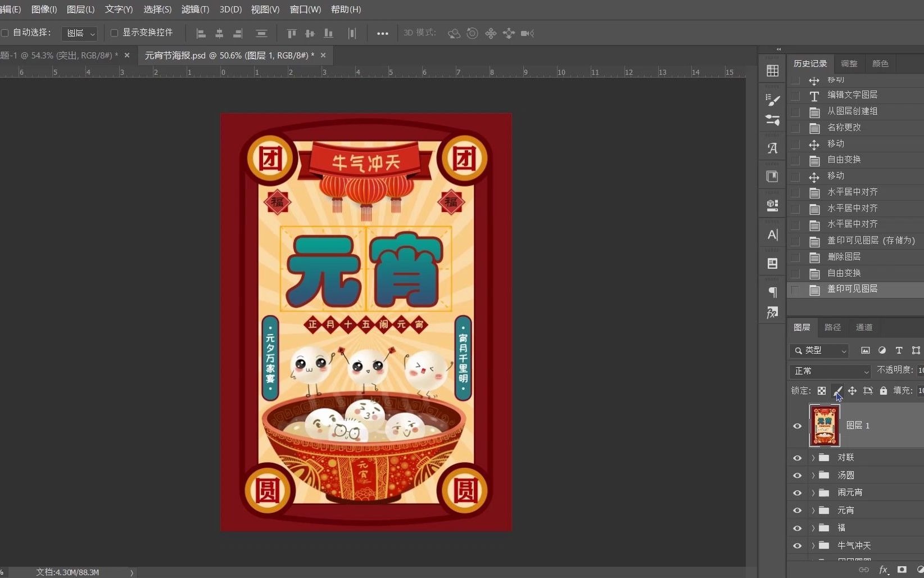
Task: Click the distribute vertically icon in options bar
Action: (x=261, y=33)
